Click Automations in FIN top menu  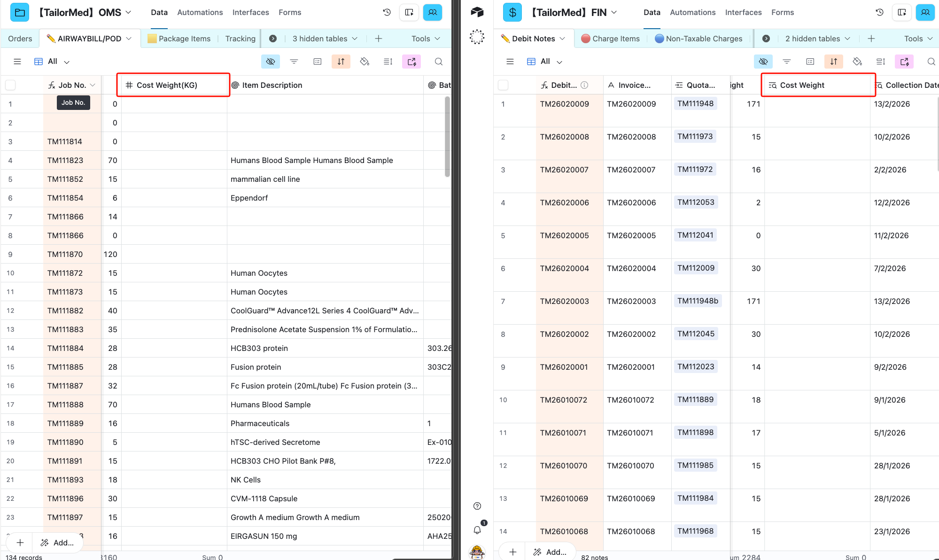[x=692, y=12]
